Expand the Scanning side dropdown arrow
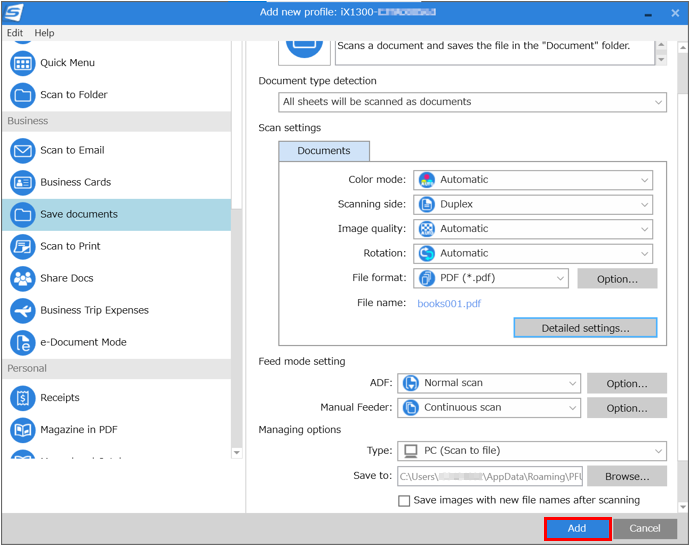 pos(644,205)
